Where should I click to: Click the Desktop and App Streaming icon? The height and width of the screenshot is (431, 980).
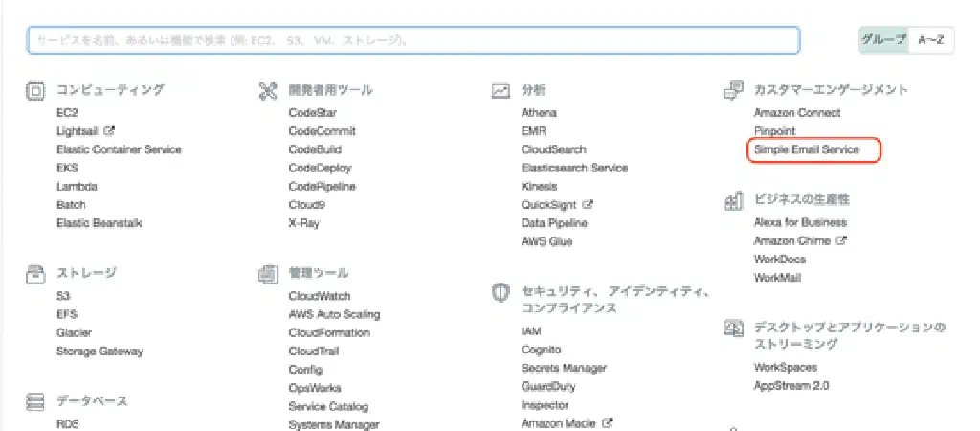click(733, 329)
